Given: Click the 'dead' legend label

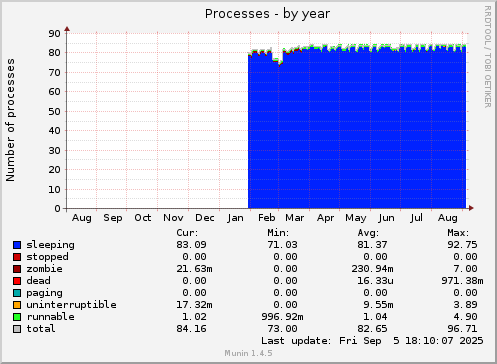Looking at the screenshot, I should [38, 281].
